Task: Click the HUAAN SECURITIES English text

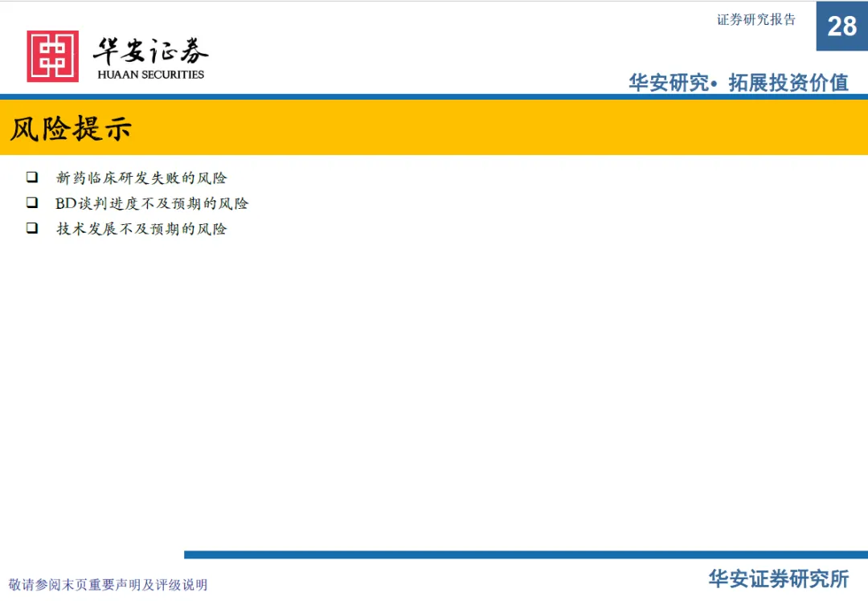Action: 150,75
